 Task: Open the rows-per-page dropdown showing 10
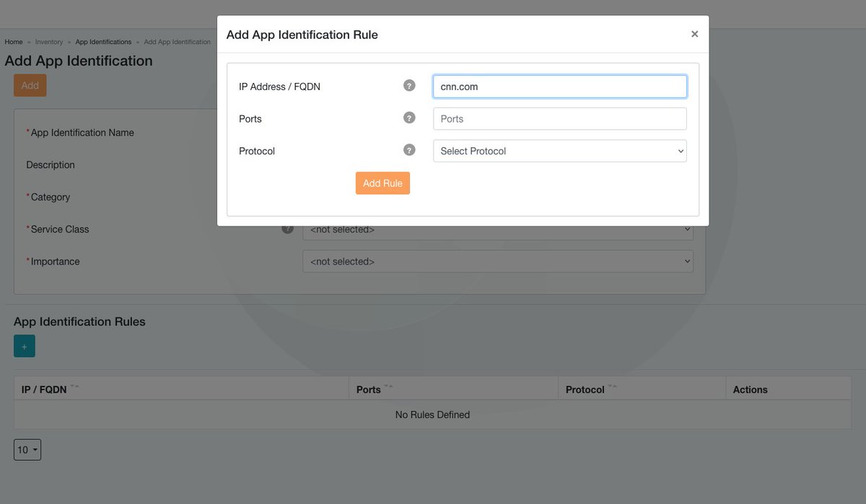pos(27,450)
